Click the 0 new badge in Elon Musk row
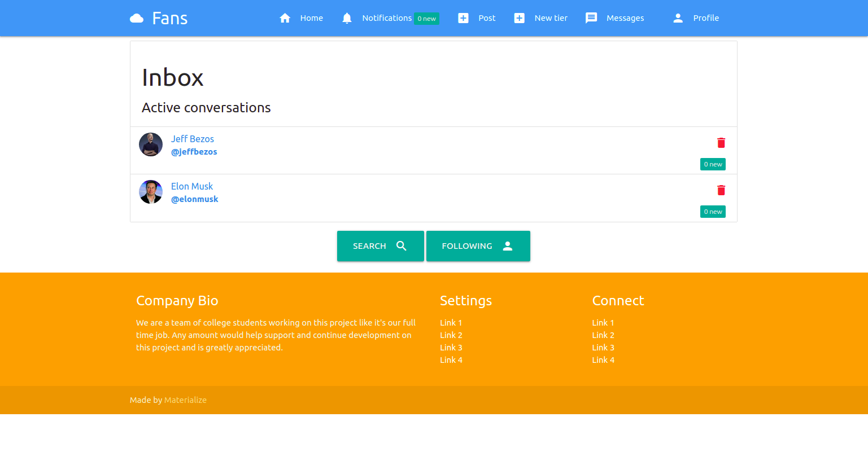Screen dimensions: 868x452 coord(713,212)
